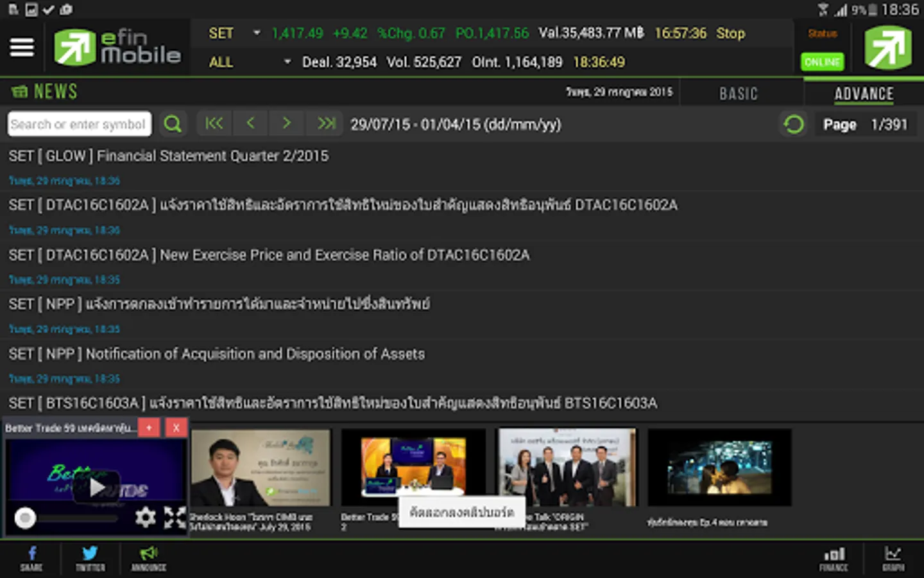Image resolution: width=924 pixels, height=578 pixels.
Task: Open NPP Notification of Acquisition news
Action: [462, 364]
